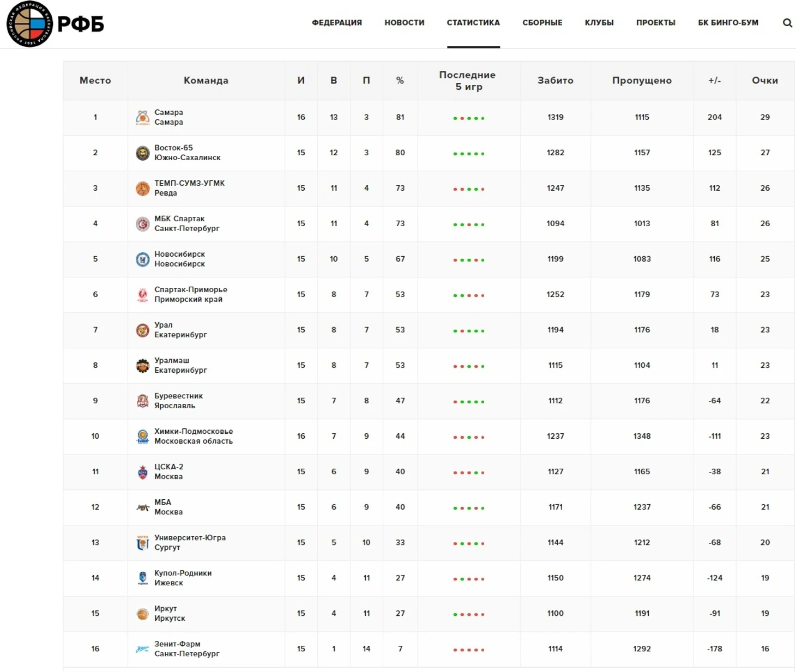The height and width of the screenshot is (672, 796).
Task: Click the Буревестник team logo
Action: coord(142,401)
